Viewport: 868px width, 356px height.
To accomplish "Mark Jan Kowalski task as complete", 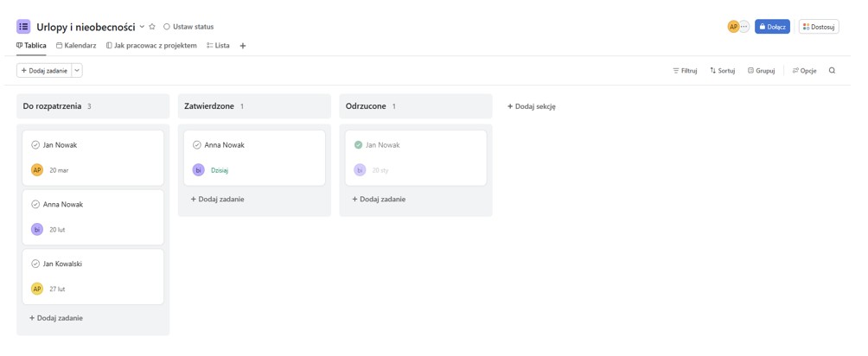I will coord(35,264).
